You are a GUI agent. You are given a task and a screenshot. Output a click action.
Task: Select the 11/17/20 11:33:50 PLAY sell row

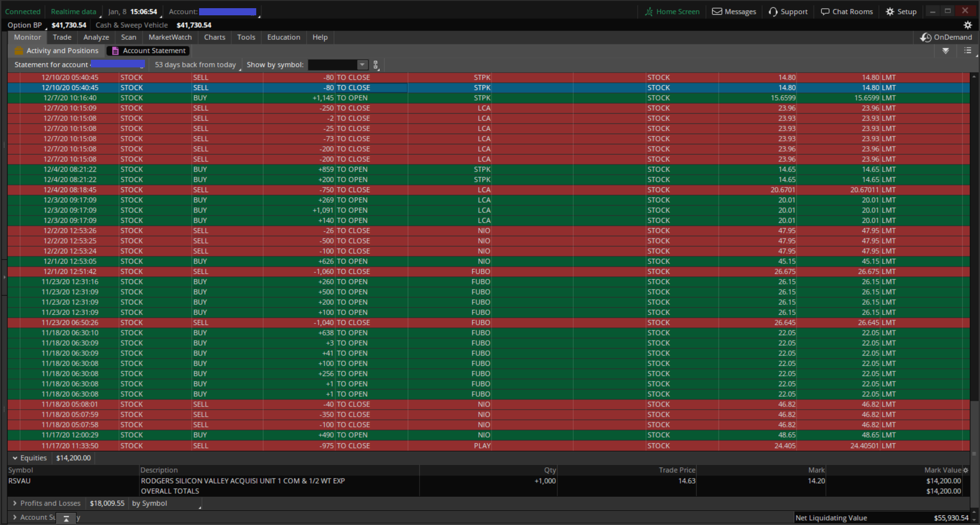(488, 446)
